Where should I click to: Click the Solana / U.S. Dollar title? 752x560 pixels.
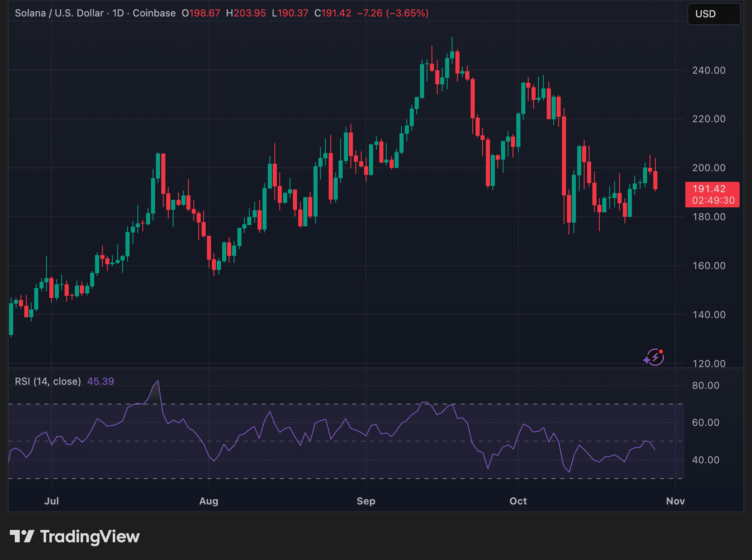59,13
